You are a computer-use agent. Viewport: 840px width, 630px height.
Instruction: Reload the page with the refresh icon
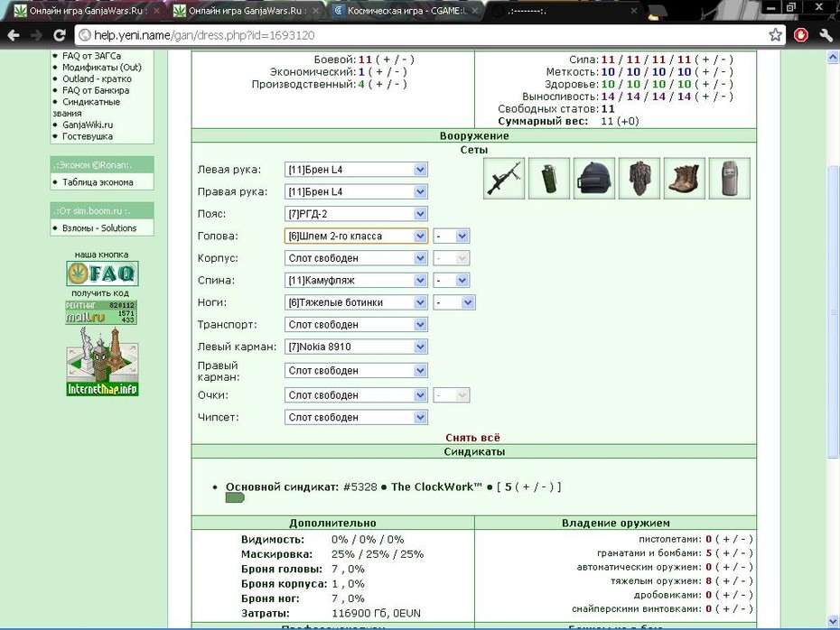pyautogui.click(x=60, y=35)
